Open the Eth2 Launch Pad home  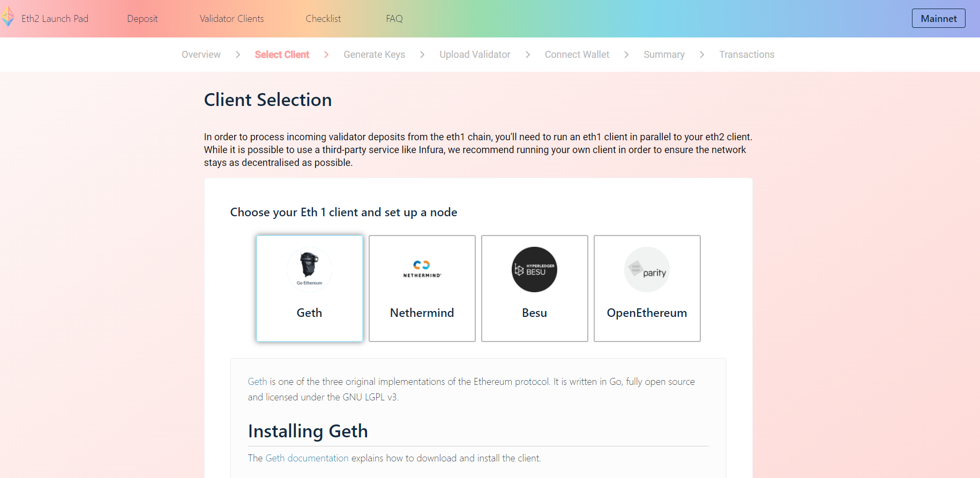pyautogui.click(x=55, y=19)
